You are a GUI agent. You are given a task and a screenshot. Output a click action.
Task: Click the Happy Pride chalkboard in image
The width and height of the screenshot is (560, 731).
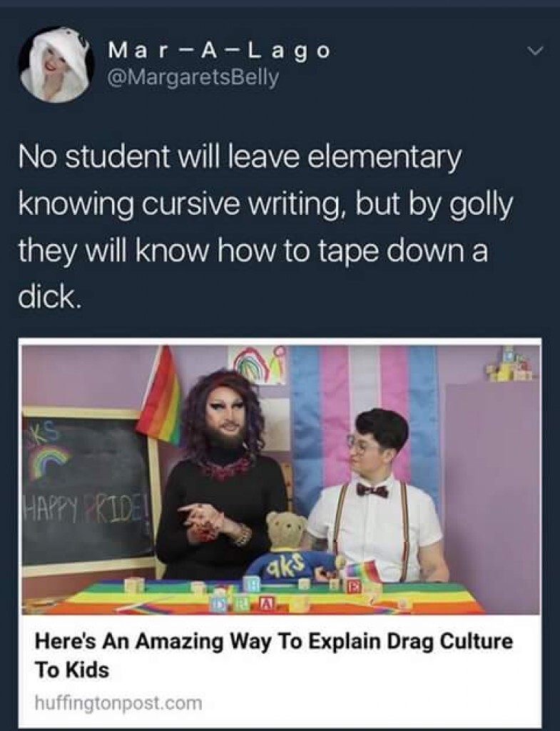click(x=88, y=493)
